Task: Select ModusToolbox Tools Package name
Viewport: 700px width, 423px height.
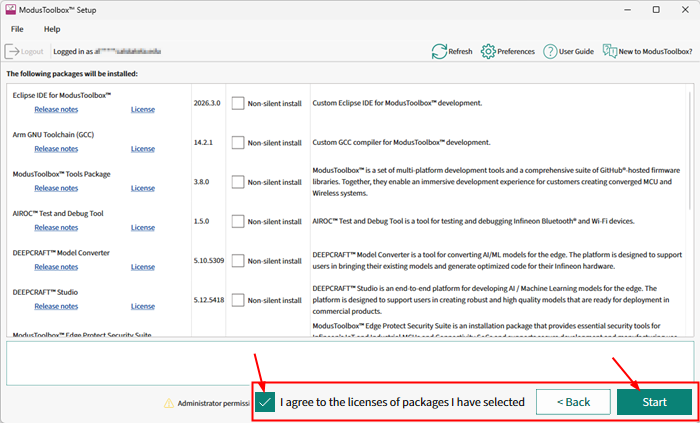Action: [x=62, y=174]
